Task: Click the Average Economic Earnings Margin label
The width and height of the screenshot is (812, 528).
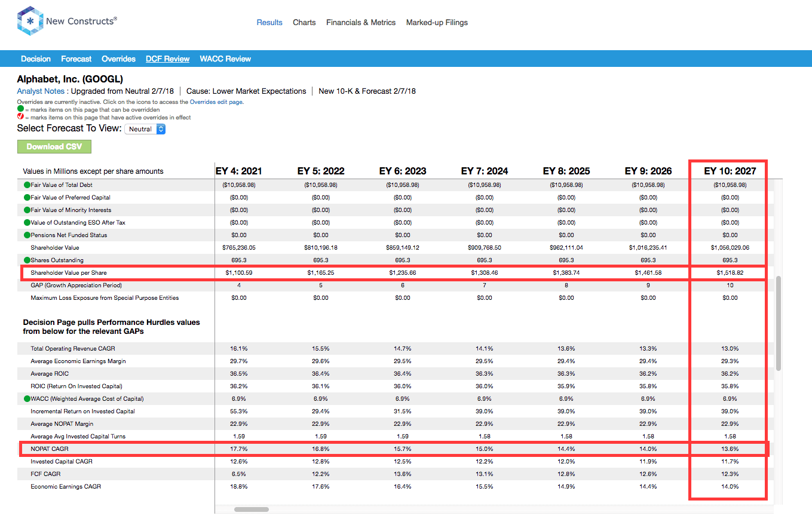Action: (78, 361)
